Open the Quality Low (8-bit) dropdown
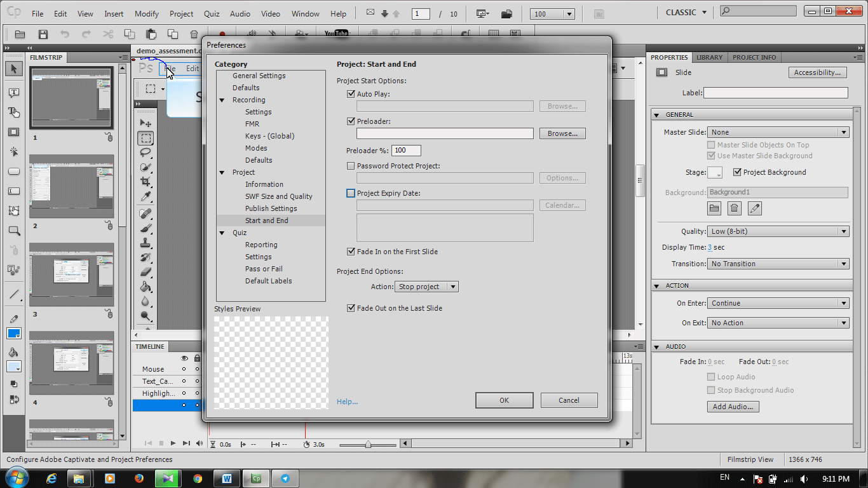This screenshot has width=868, height=488. 778,231
